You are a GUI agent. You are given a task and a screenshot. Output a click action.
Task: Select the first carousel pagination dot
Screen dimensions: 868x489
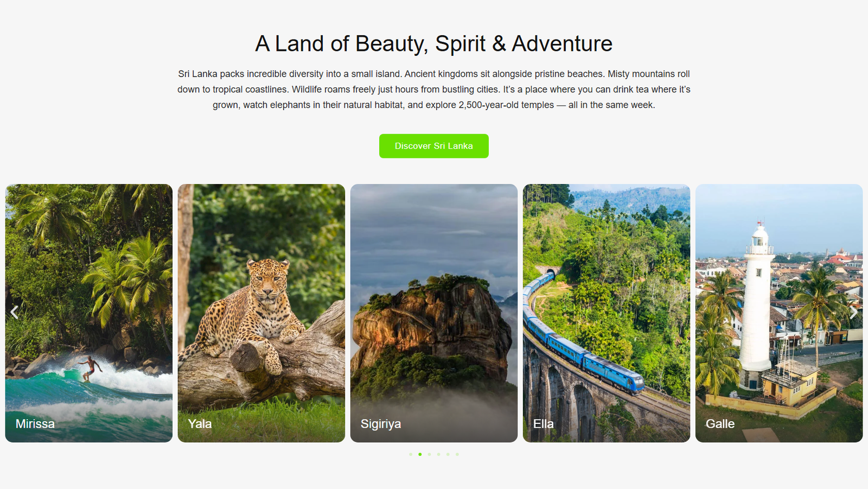pyautogui.click(x=411, y=454)
